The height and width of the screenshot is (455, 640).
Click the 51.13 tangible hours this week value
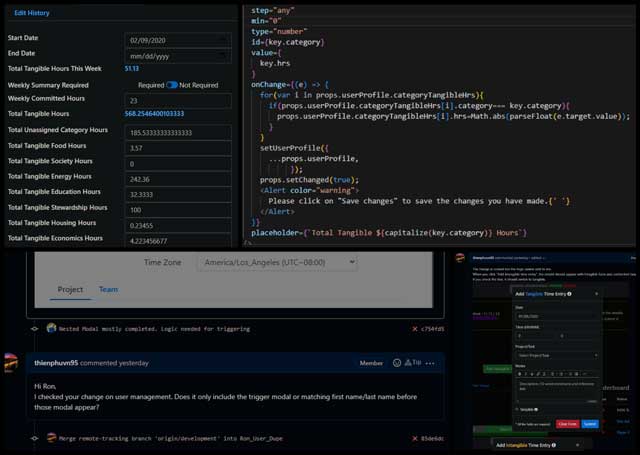(x=132, y=69)
